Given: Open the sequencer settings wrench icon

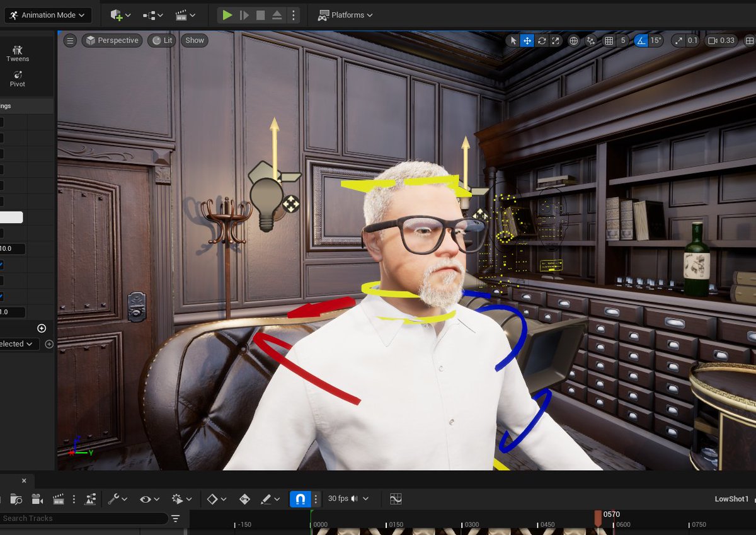Looking at the screenshot, I should click(115, 498).
